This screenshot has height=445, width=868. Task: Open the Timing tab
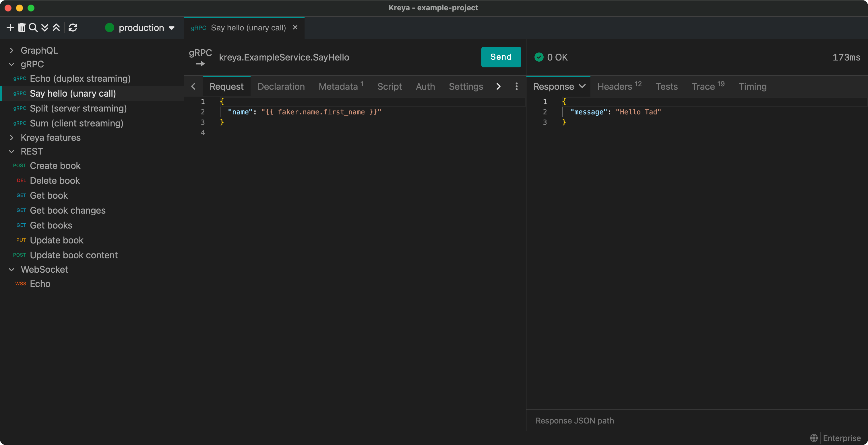752,87
